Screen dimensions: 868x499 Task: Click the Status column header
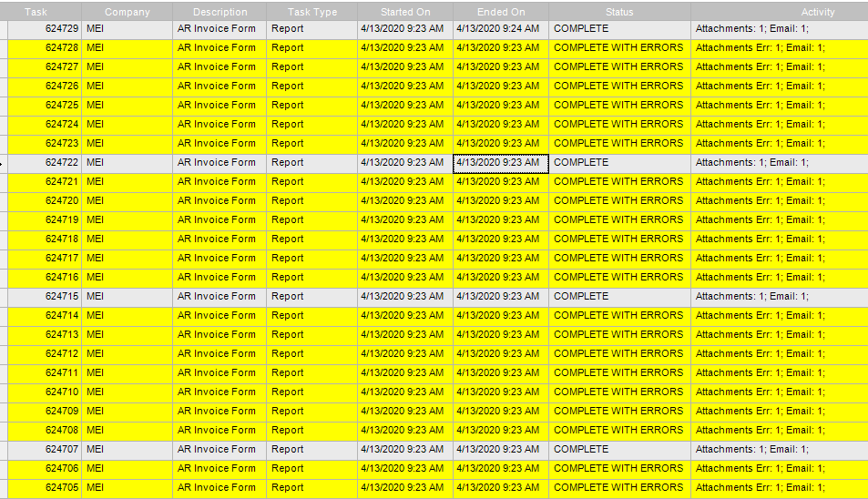[x=619, y=12]
